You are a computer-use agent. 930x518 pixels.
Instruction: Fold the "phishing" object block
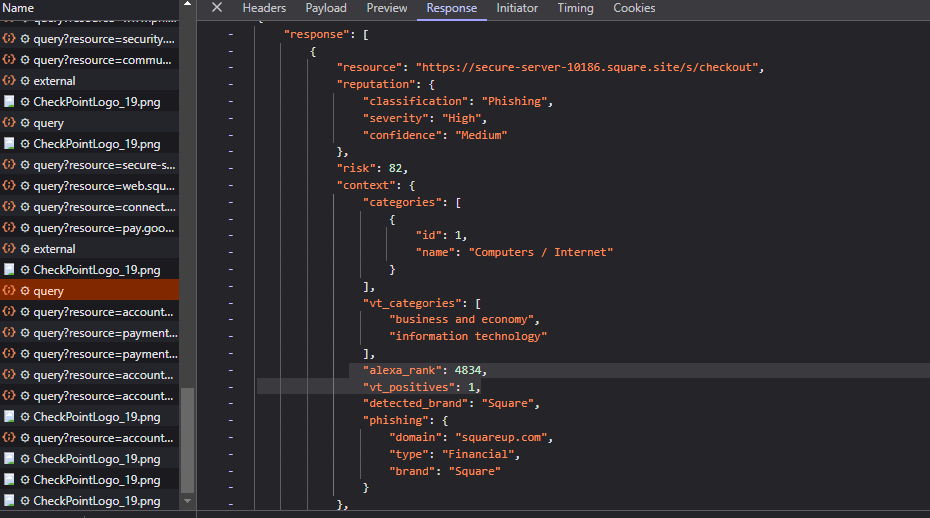[x=230, y=421]
